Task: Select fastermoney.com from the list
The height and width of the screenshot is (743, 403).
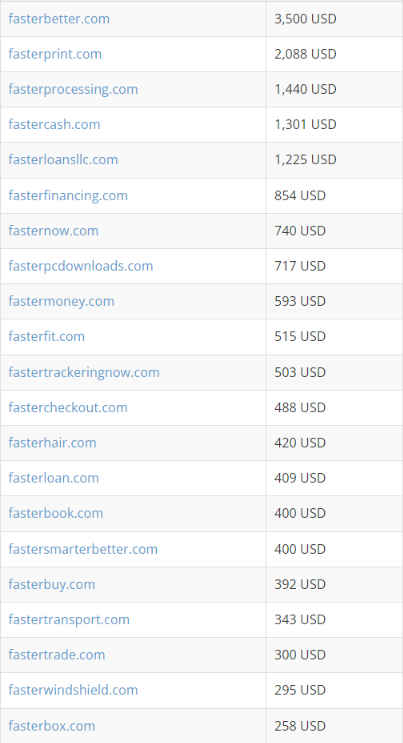Action: (61, 301)
